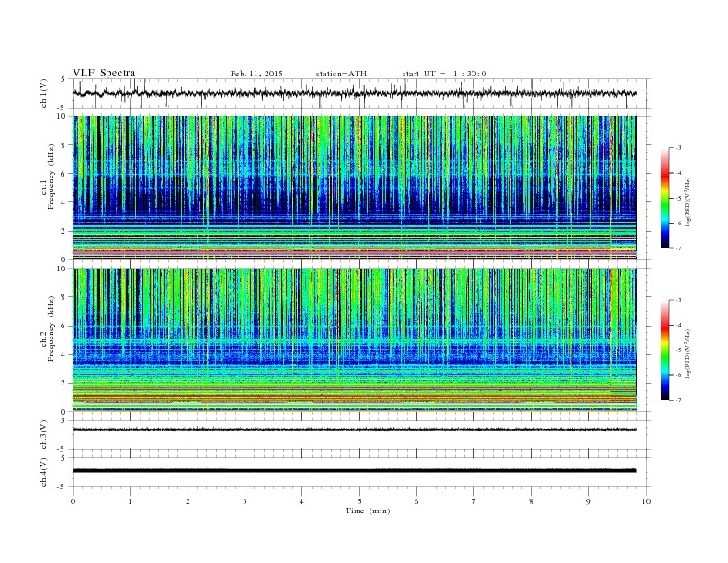Screen dimensions: 728x563
Task: Click ch.2 colorbar label 'log(PSD)(V²/Hz)'
Action: [x=688, y=353]
